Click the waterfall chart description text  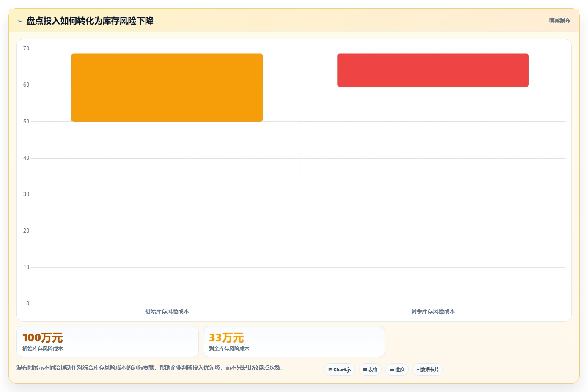(150, 368)
